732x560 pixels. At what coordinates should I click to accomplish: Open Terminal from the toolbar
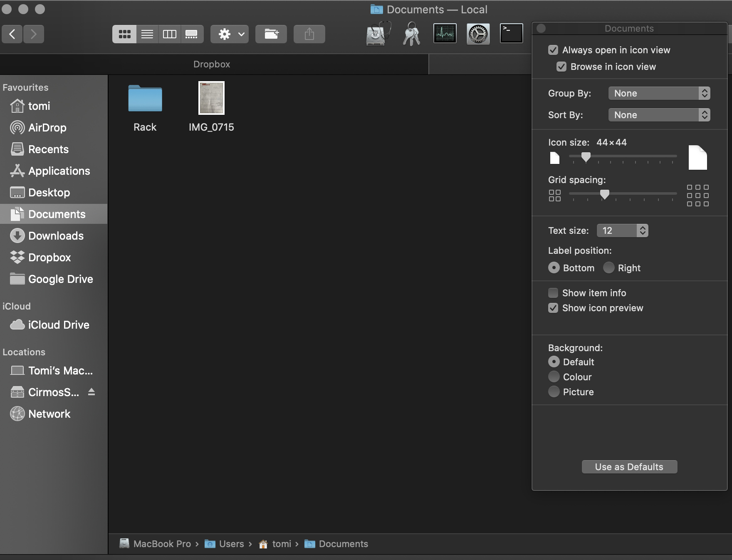point(511,34)
